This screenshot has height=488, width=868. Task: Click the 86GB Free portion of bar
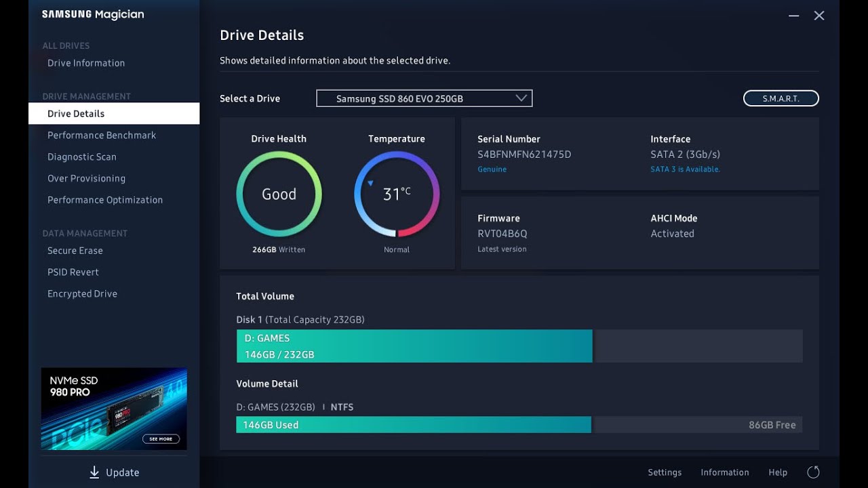pyautogui.click(x=697, y=425)
